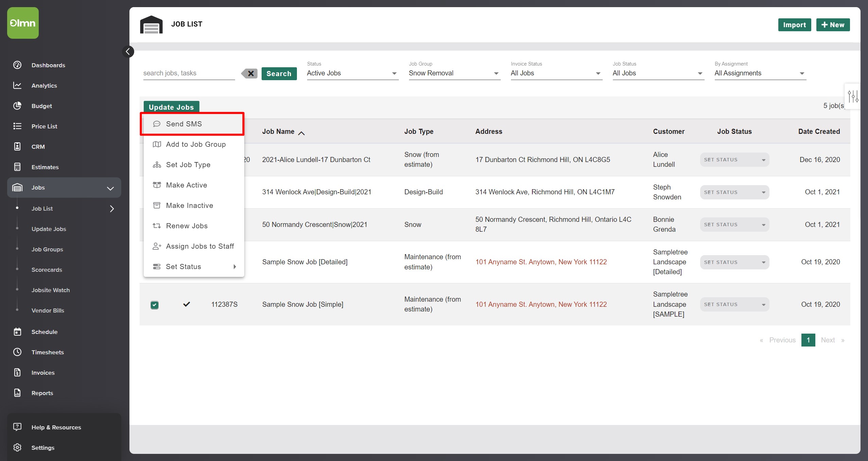This screenshot has height=461, width=868.
Task: Click the Job List warehouse header icon
Action: click(151, 24)
